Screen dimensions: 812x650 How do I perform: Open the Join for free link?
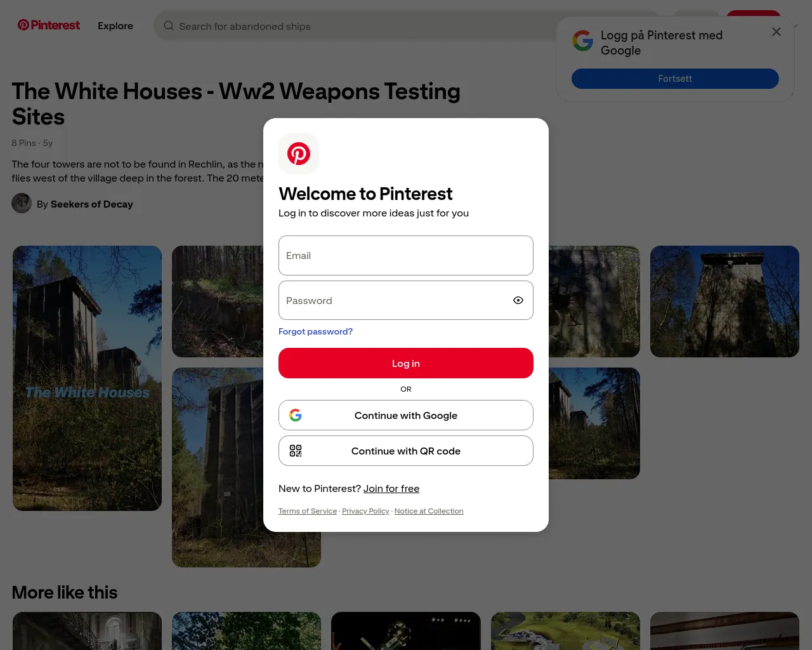(x=391, y=489)
